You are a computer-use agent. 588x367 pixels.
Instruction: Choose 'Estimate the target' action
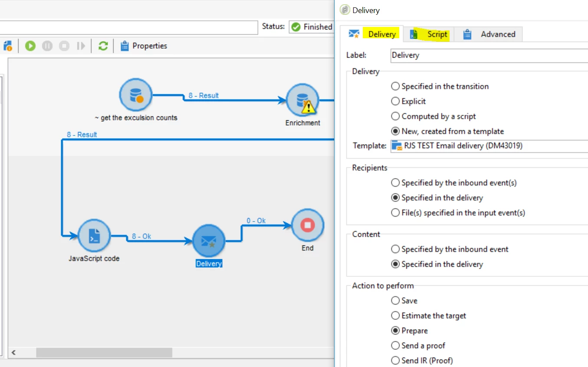429,316
